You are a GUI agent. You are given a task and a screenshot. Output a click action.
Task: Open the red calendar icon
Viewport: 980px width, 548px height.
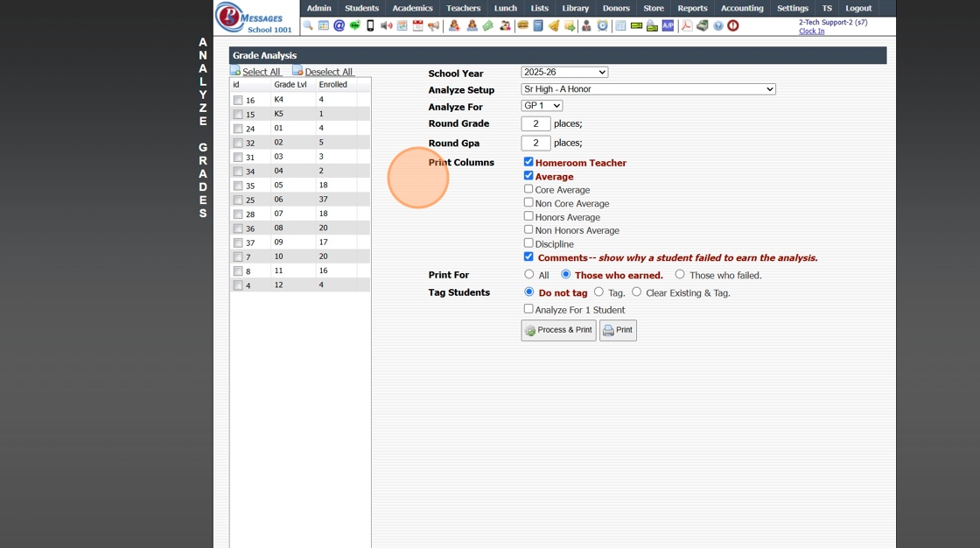417,25
